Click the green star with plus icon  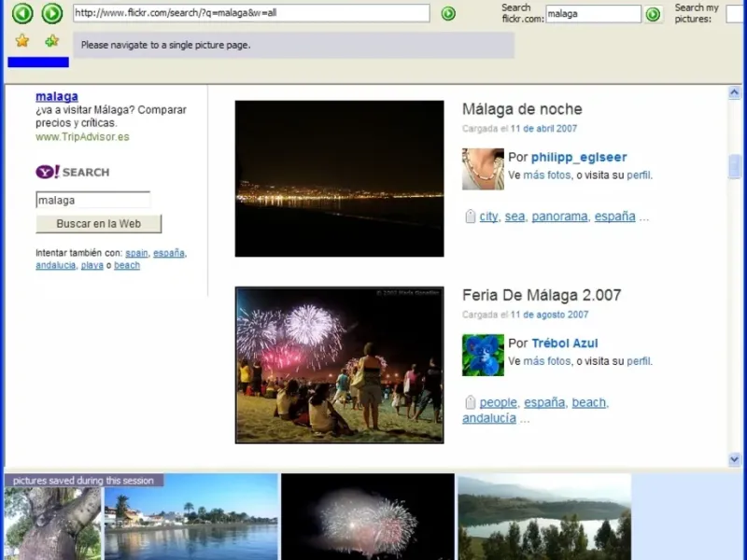tap(51, 41)
